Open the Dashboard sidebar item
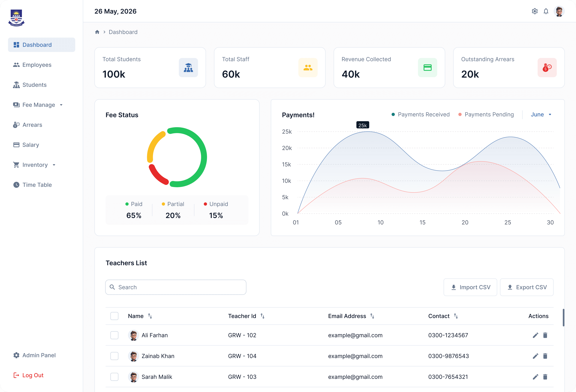The image size is (576, 392). click(42, 45)
